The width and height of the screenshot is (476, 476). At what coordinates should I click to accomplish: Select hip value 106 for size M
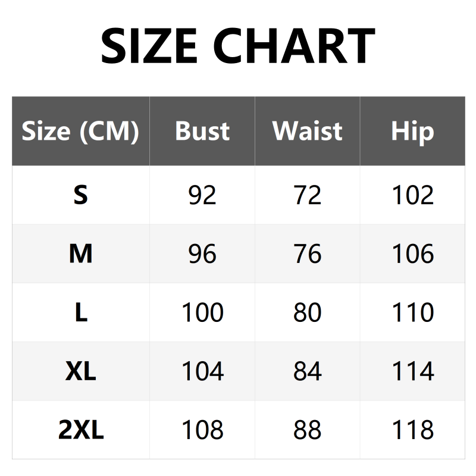tap(412, 254)
